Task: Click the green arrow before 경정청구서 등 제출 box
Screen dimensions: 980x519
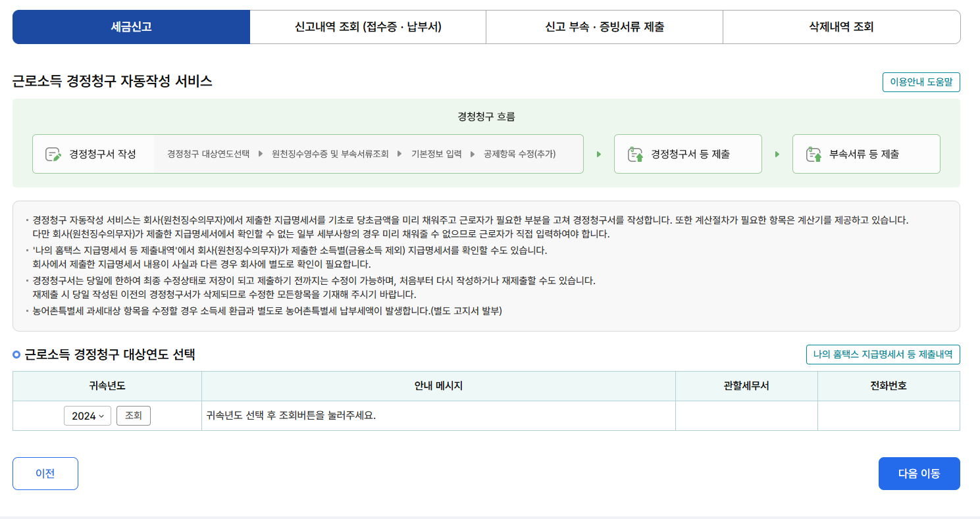Action: (x=600, y=153)
